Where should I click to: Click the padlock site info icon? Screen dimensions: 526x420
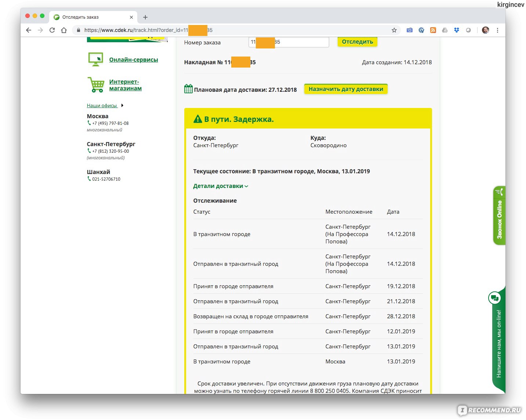point(78,30)
